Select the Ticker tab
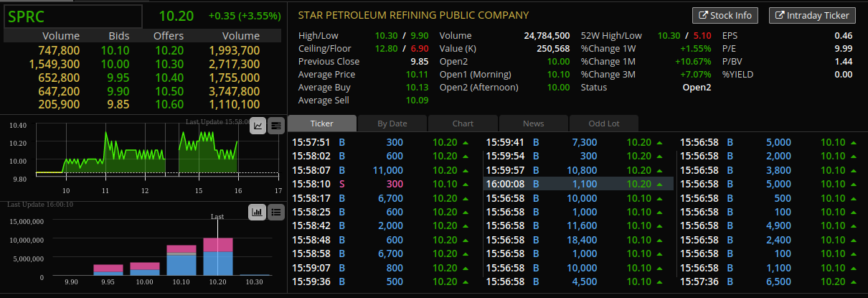 (321, 124)
